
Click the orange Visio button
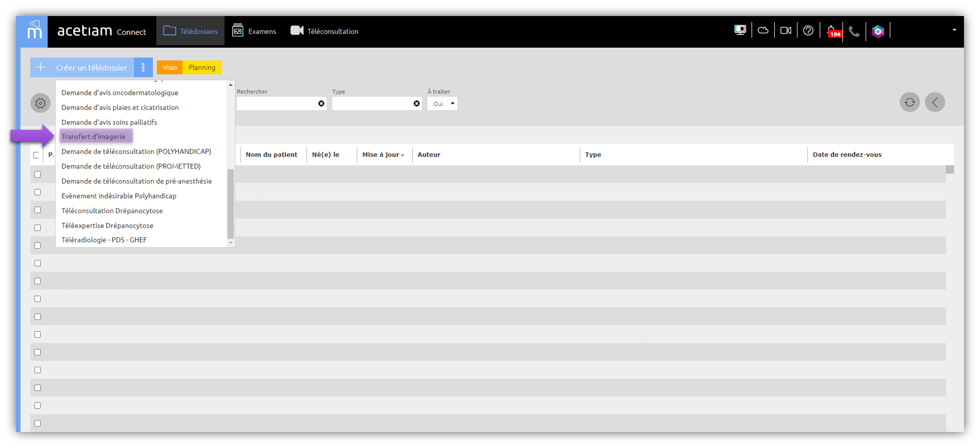click(170, 68)
